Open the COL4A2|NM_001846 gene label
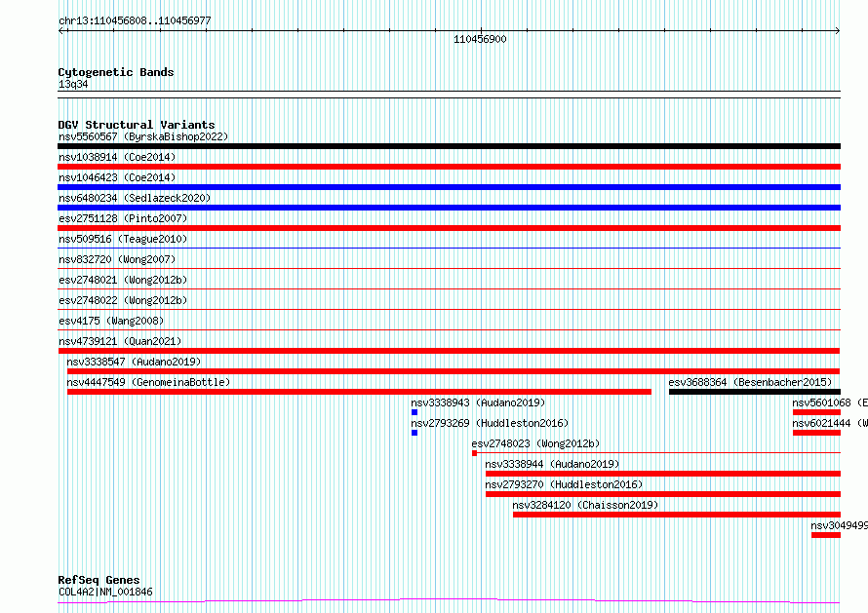Image resolution: width=868 pixels, height=613 pixels. (105, 592)
